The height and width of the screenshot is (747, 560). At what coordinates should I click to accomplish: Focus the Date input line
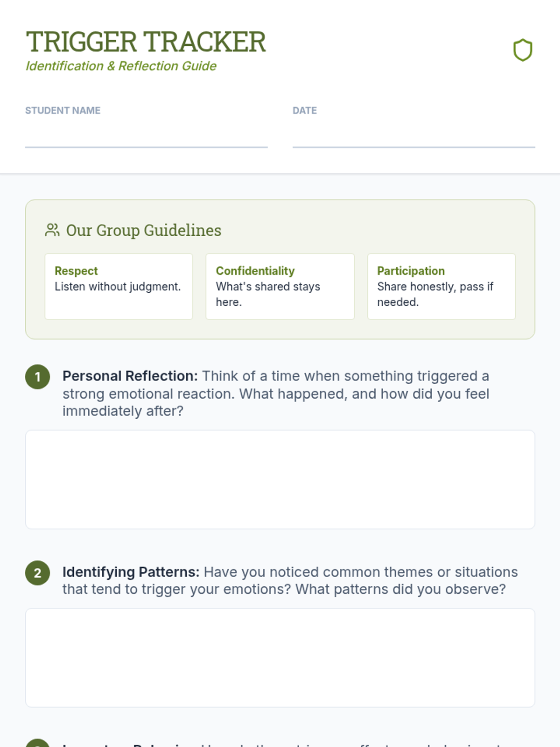tap(413, 136)
